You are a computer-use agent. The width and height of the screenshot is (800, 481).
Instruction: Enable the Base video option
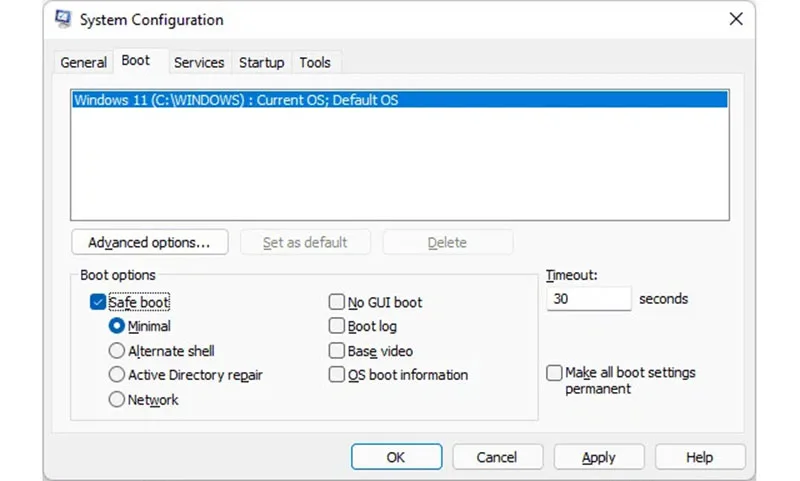[x=337, y=350]
